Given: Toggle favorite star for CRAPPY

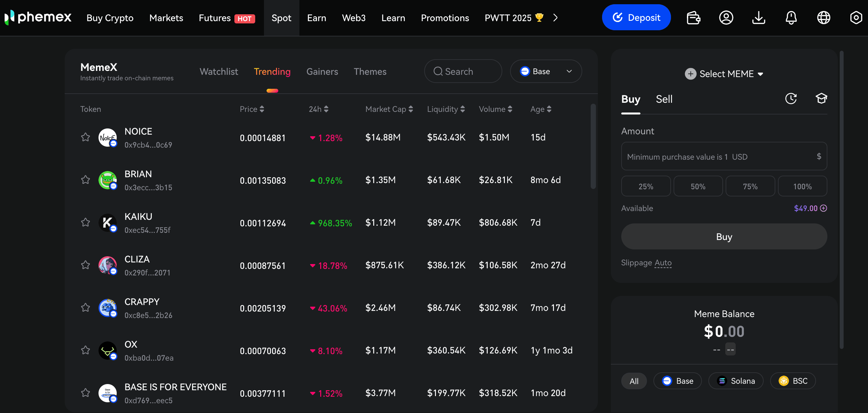Looking at the screenshot, I should tap(85, 308).
